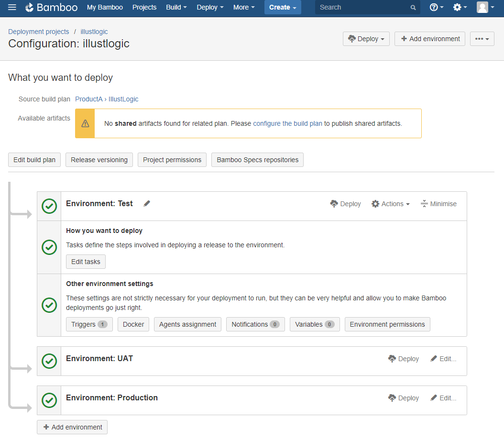Open Notifications settings
504x441 pixels.
pos(255,324)
